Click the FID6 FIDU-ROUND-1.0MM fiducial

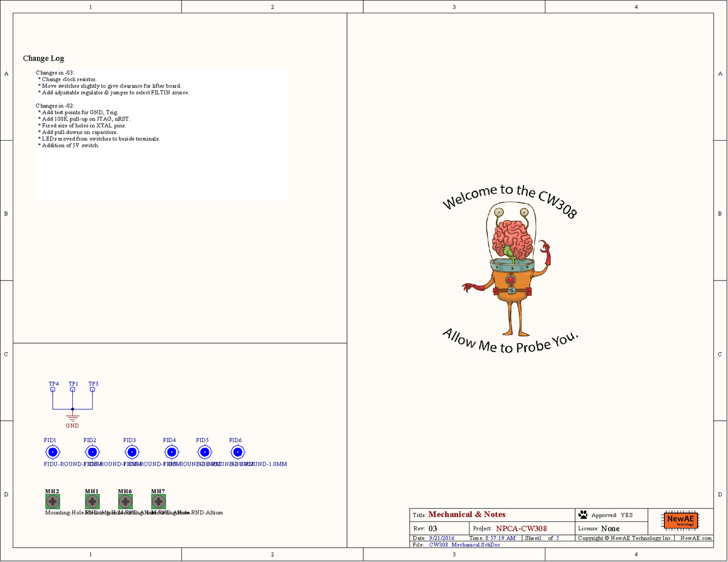[237, 451]
